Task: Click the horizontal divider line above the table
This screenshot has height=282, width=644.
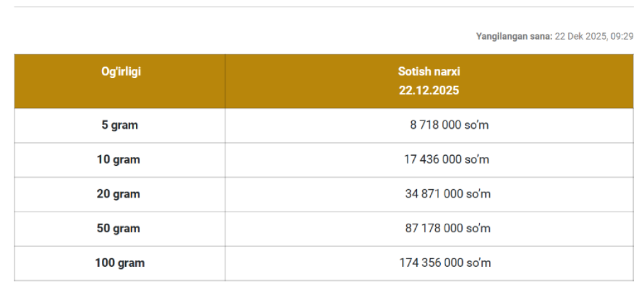Action: (x=323, y=7)
